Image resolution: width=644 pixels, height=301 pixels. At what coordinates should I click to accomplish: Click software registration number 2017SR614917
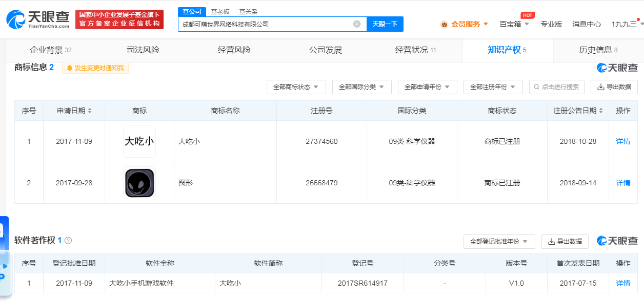[x=363, y=283]
